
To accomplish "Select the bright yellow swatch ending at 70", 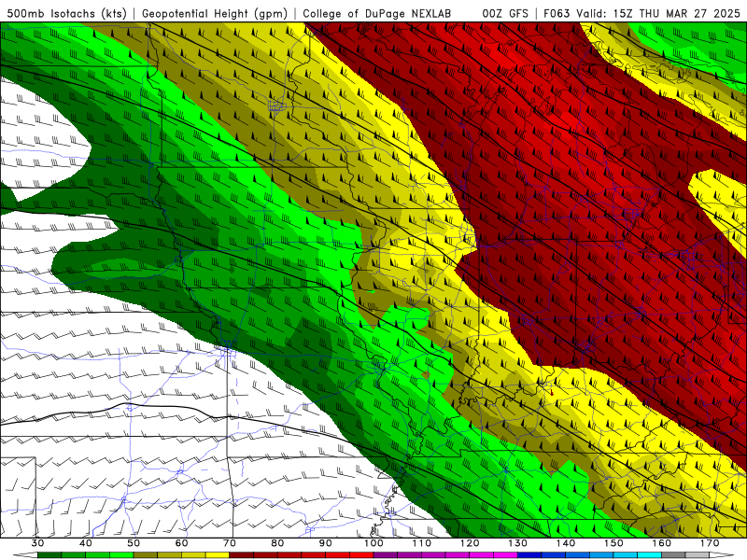I will [x=218, y=555].
